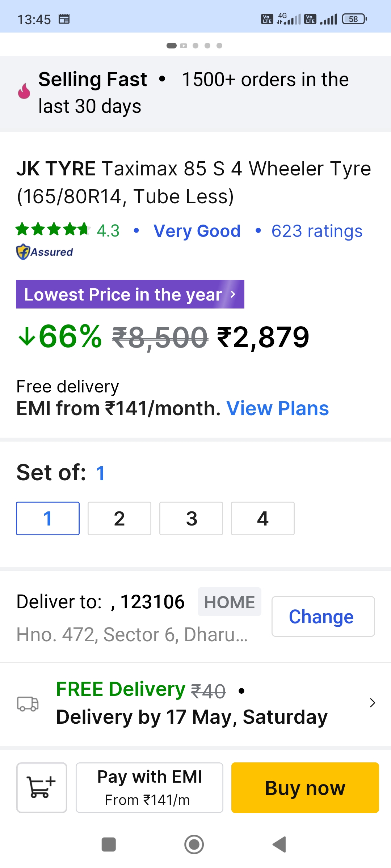
Task: Tap Pay with EMI button
Action: click(149, 787)
